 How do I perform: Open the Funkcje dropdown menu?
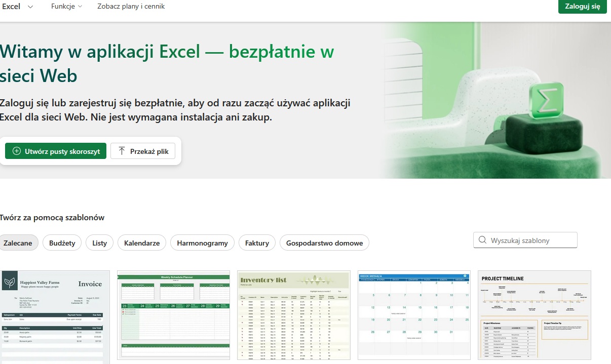point(66,7)
